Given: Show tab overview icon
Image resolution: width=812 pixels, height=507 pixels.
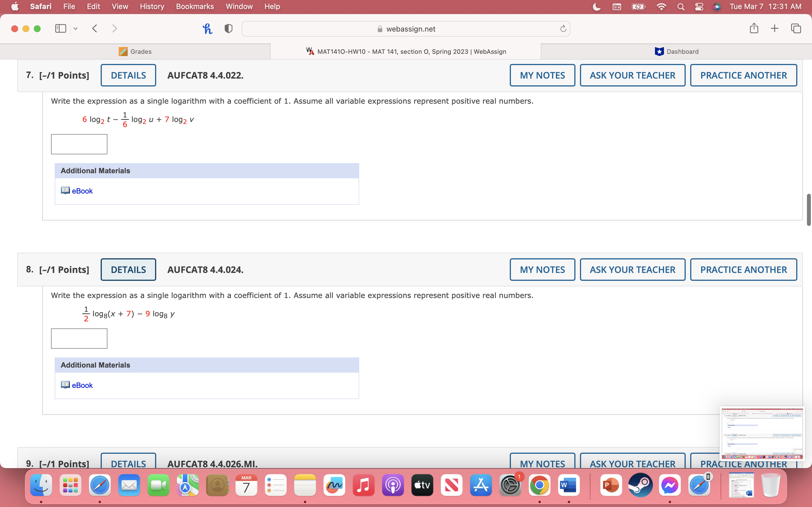Looking at the screenshot, I should [796, 28].
